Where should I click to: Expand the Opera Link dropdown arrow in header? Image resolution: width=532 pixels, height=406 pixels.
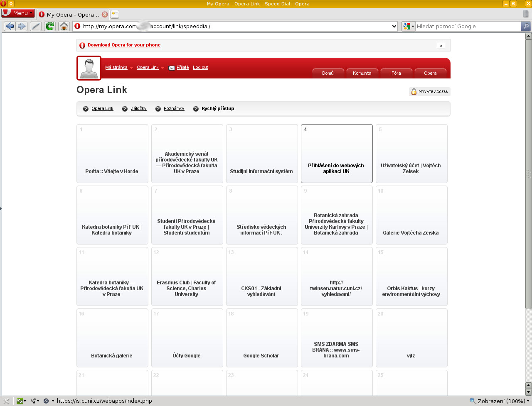point(163,68)
